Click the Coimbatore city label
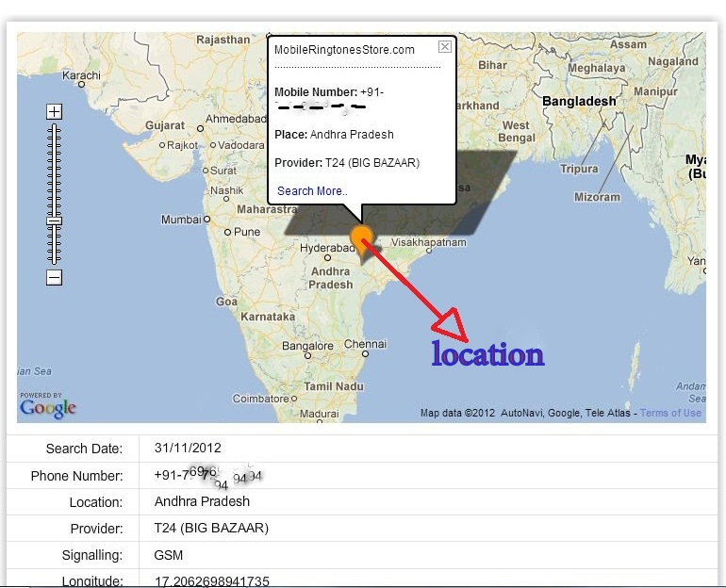The height and width of the screenshot is (588, 726). coord(260,399)
